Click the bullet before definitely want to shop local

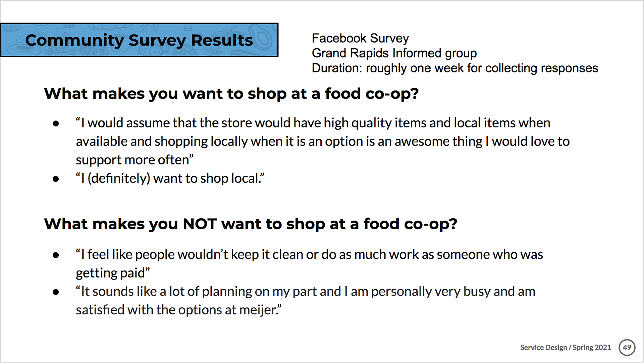click(56, 179)
